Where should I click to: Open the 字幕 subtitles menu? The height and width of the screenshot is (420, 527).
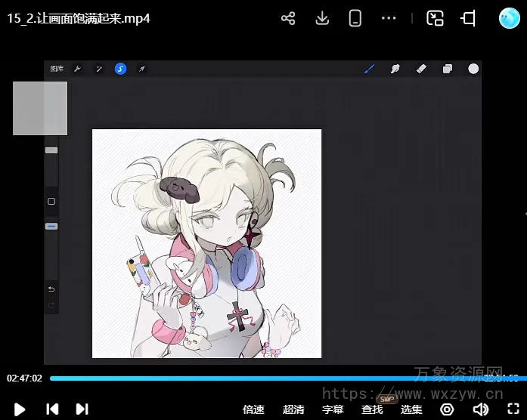(x=333, y=409)
